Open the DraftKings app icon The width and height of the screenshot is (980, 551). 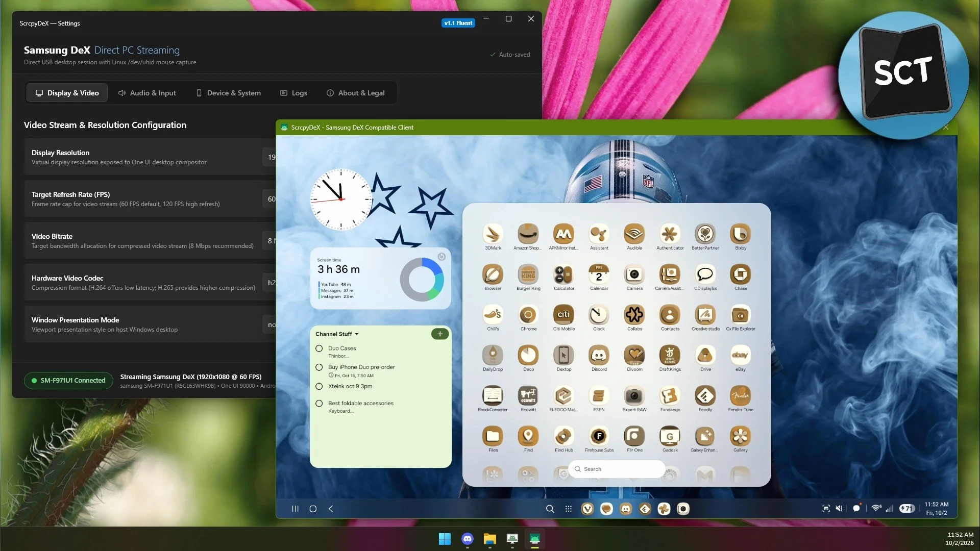click(x=670, y=355)
